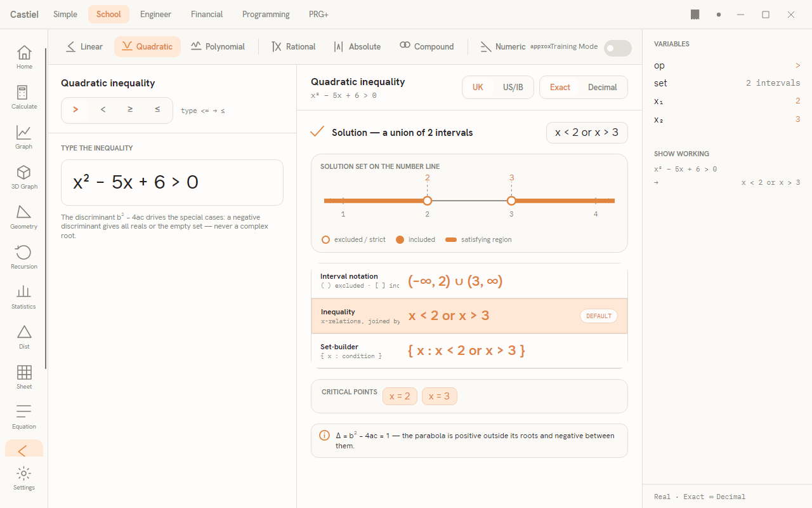Open the Graph sidebar tool
Screen dimensions: 812x508
coord(24,137)
